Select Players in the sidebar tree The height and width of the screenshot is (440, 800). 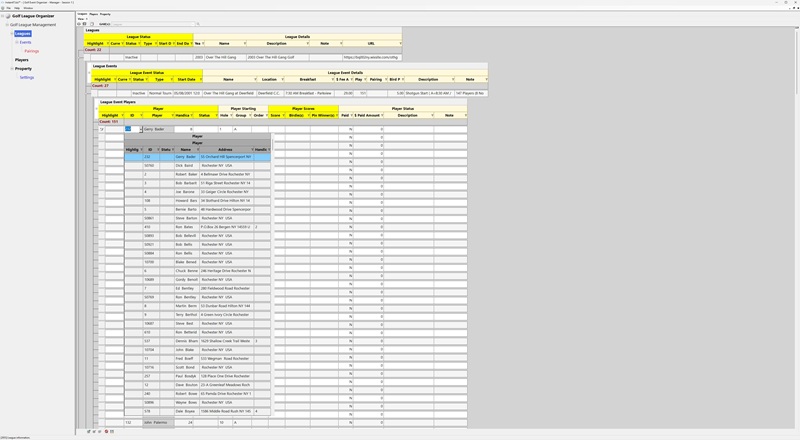coord(21,60)
